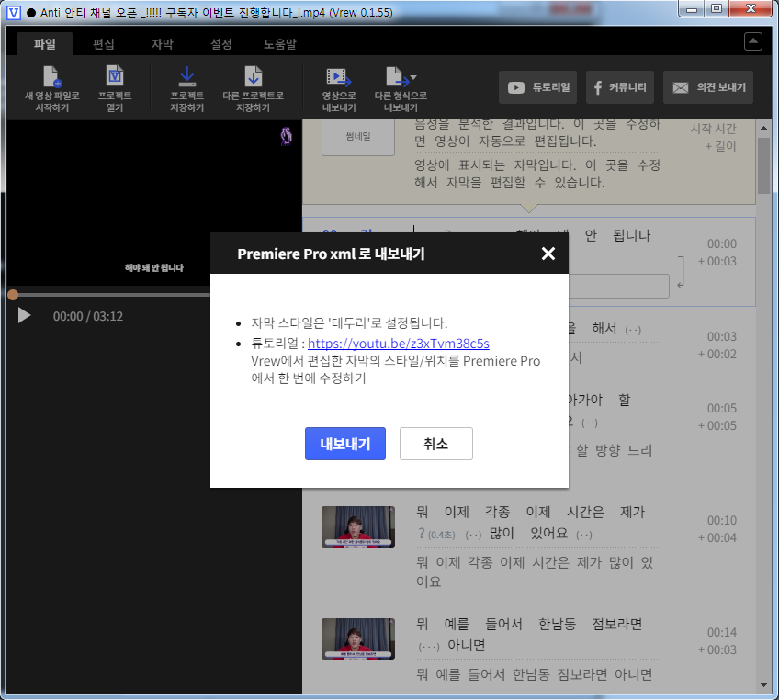Image resolution: width=779 pixels, height=700 pixels.
Task: Switch to the 자막 tab
Action: [162, 44]
